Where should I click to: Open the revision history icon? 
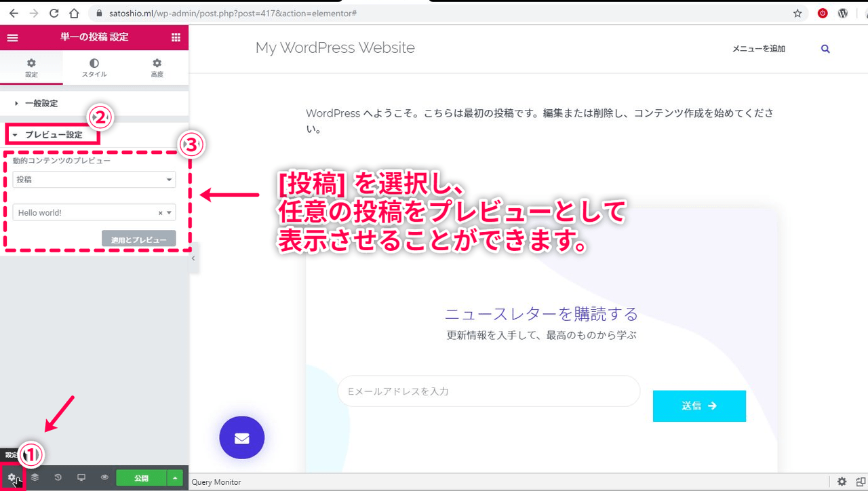58,477
